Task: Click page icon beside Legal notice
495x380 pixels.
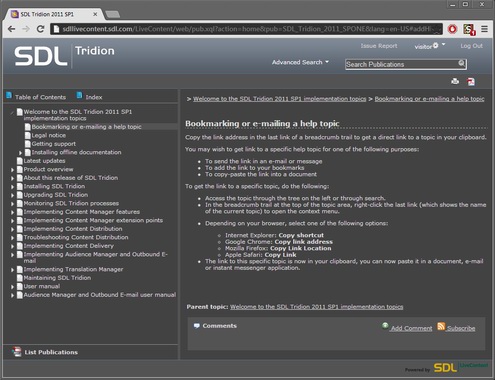Action: (28, 135)
